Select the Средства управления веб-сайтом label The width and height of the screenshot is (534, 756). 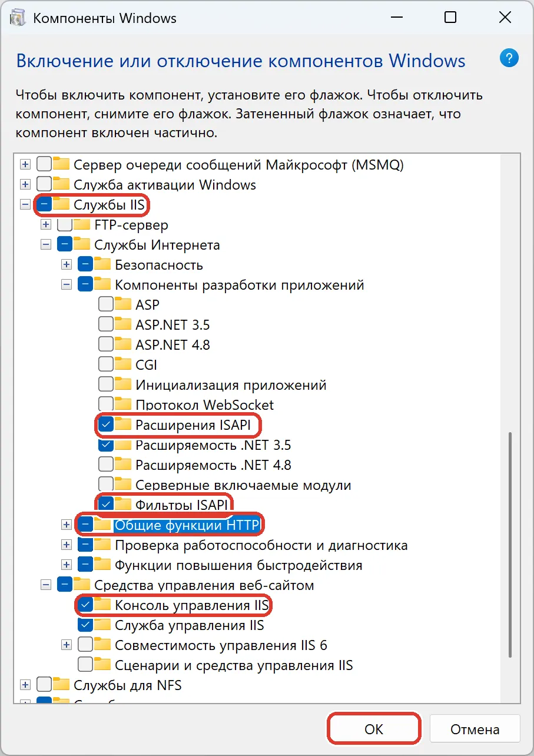pyautogui.click(x=204, y=585)
